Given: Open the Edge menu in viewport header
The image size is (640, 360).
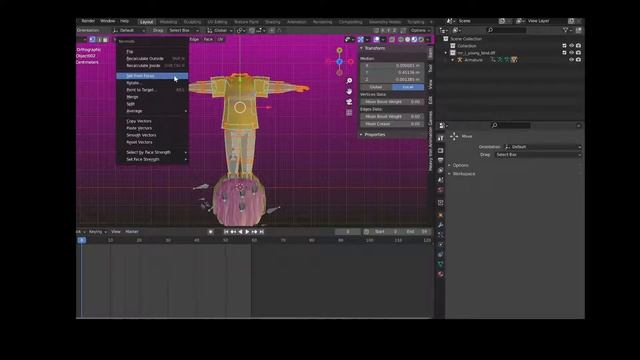Looking at the screenshot, I should [194, 40].
